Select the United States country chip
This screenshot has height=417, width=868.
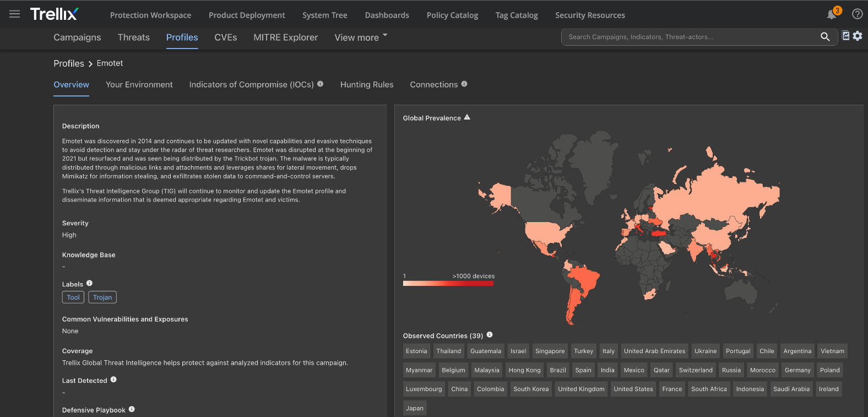633,389
